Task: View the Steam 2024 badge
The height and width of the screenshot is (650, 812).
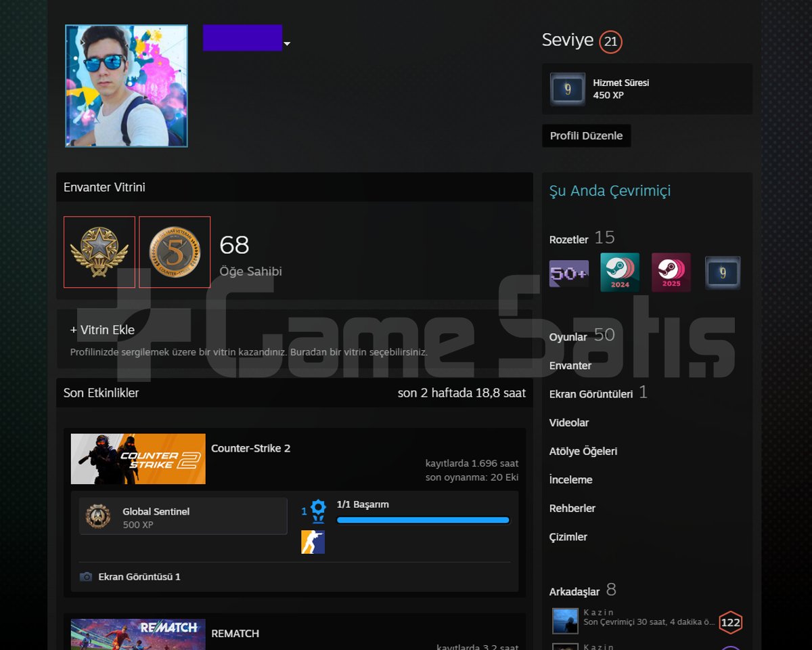Action: [x=620, y=272]
